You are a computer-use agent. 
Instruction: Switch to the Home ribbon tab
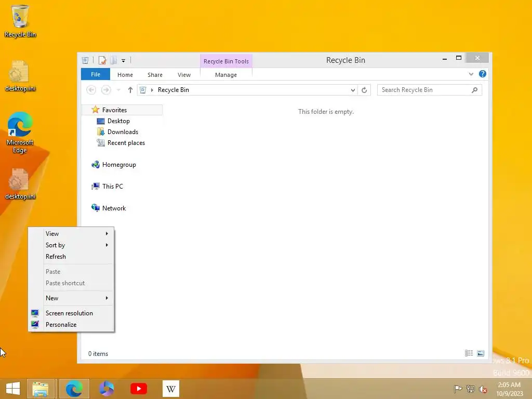(125, 75)
